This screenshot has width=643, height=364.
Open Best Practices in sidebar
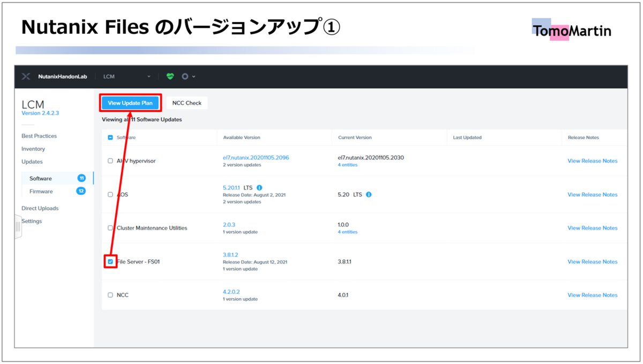tap(39, 136)
